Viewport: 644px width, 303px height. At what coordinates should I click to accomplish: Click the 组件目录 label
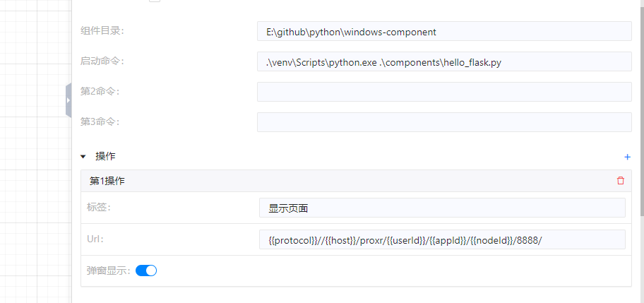coord(102,31)
